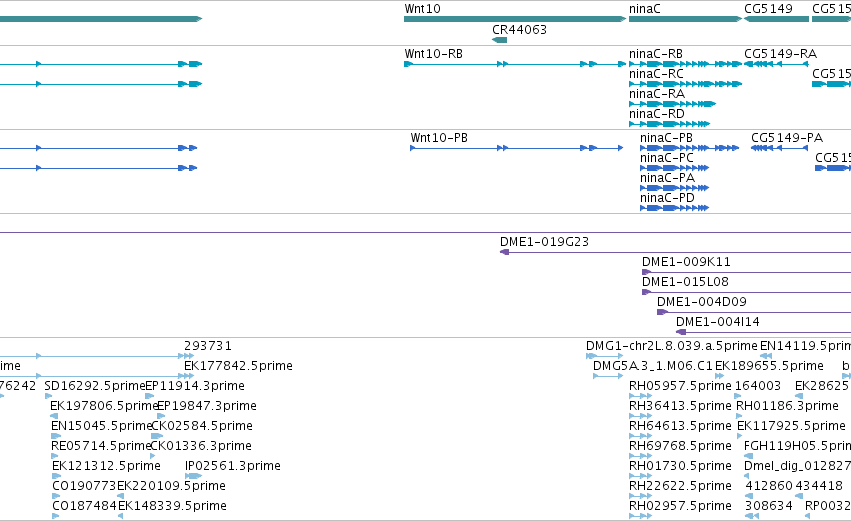This screenshot has height=521, width=851.
Task: Click the RH36413.5prime EST
Action: point(680,406)
